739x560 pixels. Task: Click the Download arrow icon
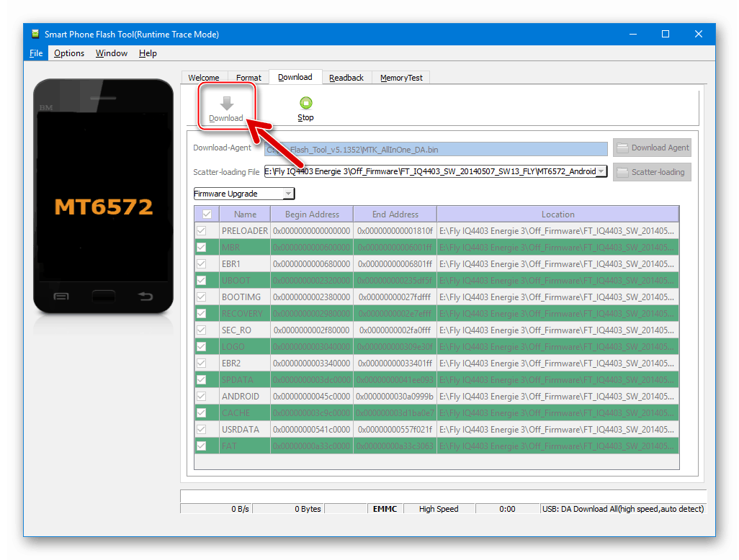coord(226,104)
